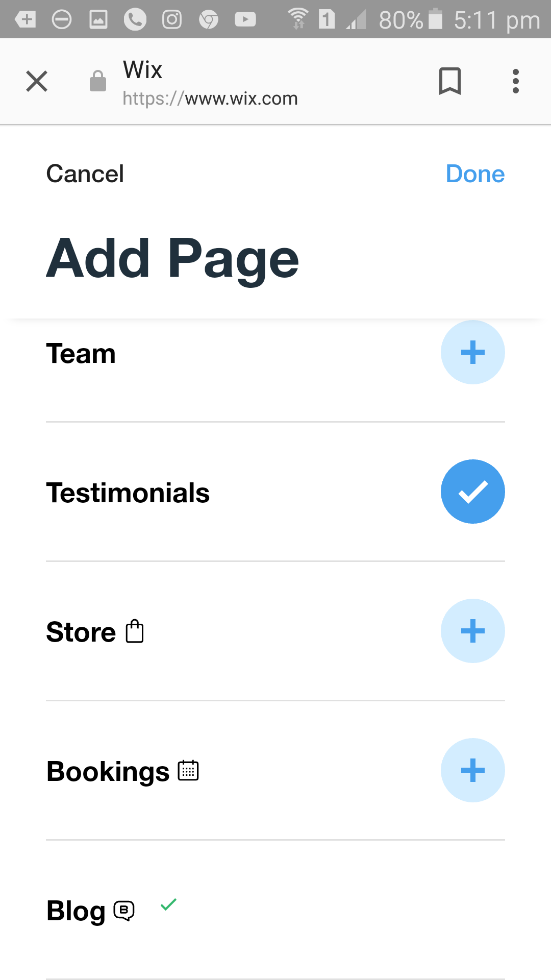Close the browser tab with X
Screen dimensions: 551x980
(37, 81)
